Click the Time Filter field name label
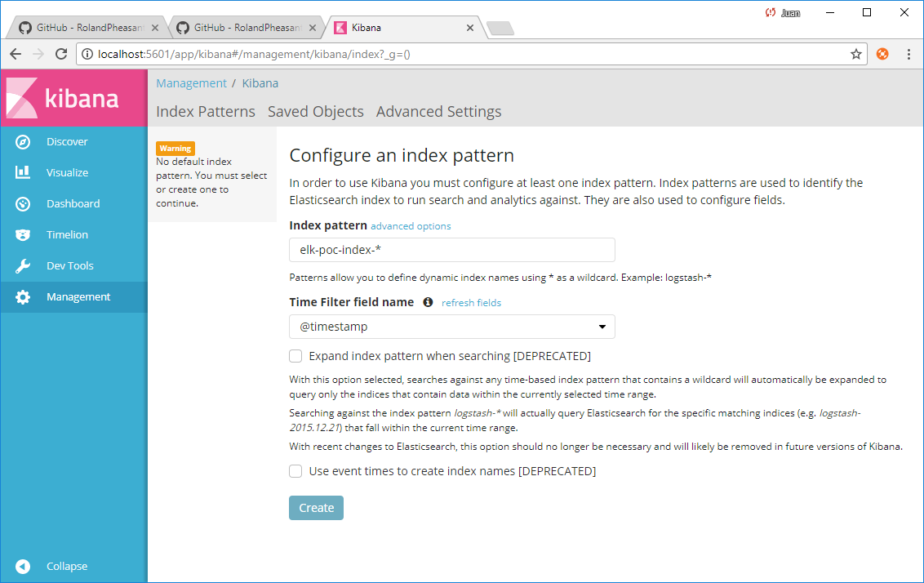Image resolution: width=924 pixels, height=583 pixels. (351, 302)
